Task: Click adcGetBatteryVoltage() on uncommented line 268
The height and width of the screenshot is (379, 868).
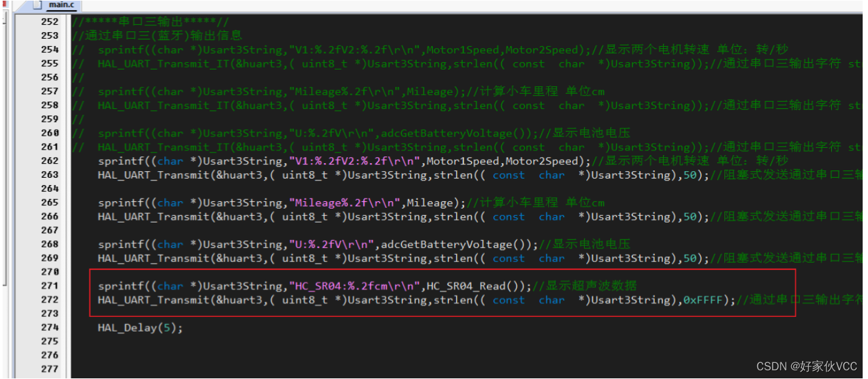Action: tap(456, 245)
